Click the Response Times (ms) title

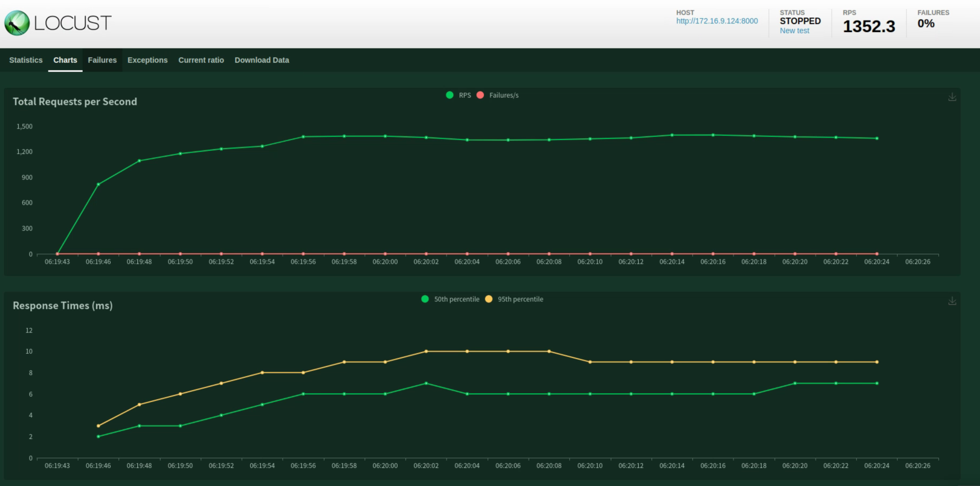coord(63,305)
